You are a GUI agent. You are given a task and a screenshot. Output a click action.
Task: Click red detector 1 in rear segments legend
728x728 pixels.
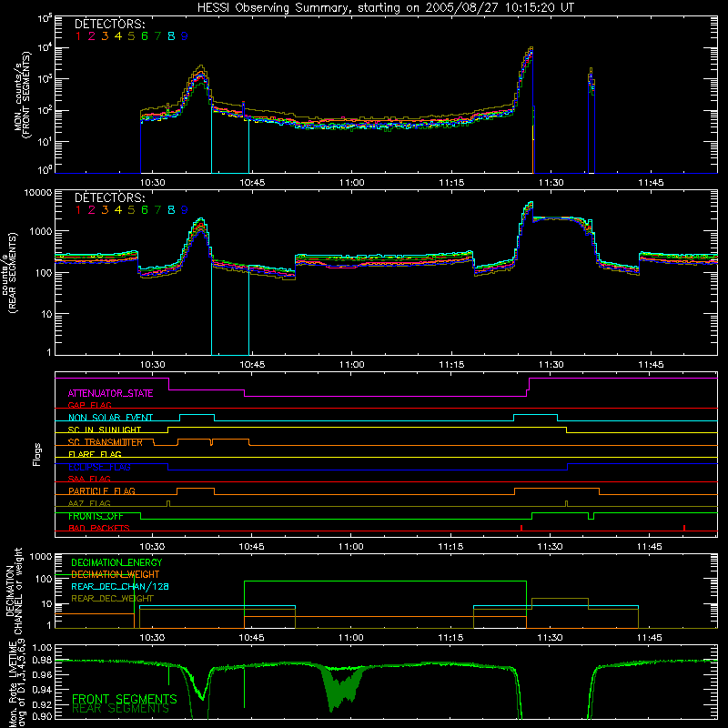(78, 210)
